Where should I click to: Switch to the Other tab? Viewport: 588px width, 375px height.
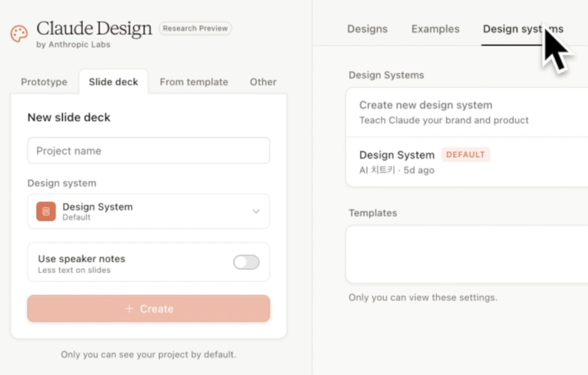coord(263,82)
